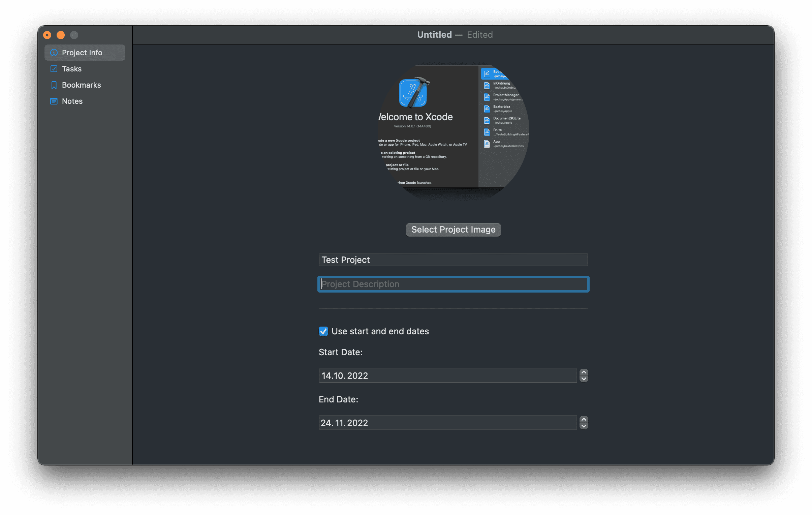Screen dimensions: 812x515
Task: Decrement Start Date with the down stepper arrow
Action: pos(584,379)
